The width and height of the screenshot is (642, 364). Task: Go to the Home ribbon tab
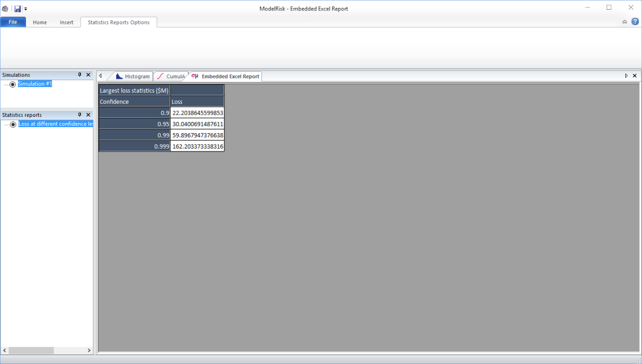pyautogui.click(x=39, y=22)
